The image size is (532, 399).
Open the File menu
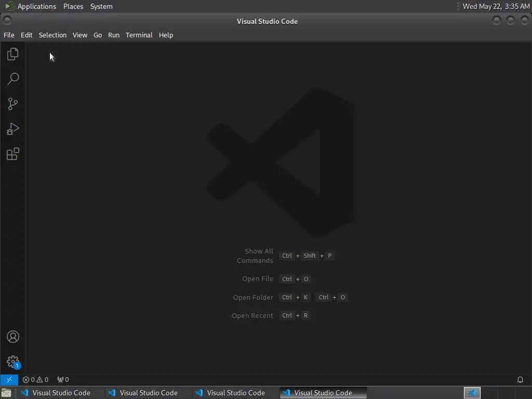[9, 35]
